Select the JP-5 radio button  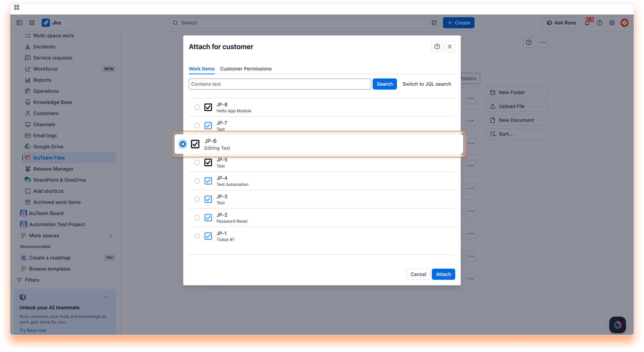pos(197,162)
